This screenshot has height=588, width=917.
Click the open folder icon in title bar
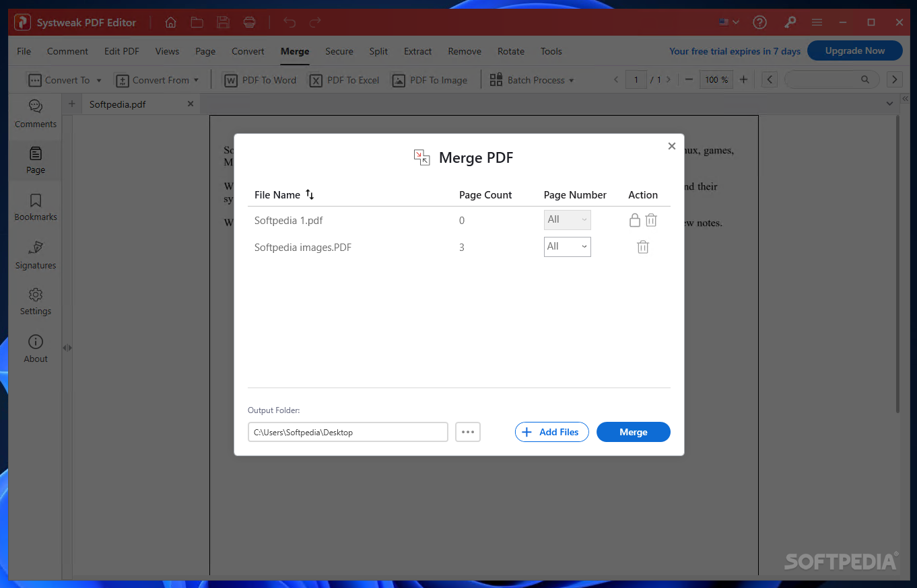(x=197, y=22)
